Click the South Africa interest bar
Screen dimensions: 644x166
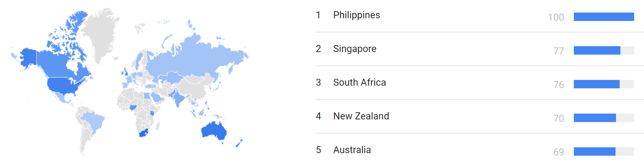click(596, 84)
